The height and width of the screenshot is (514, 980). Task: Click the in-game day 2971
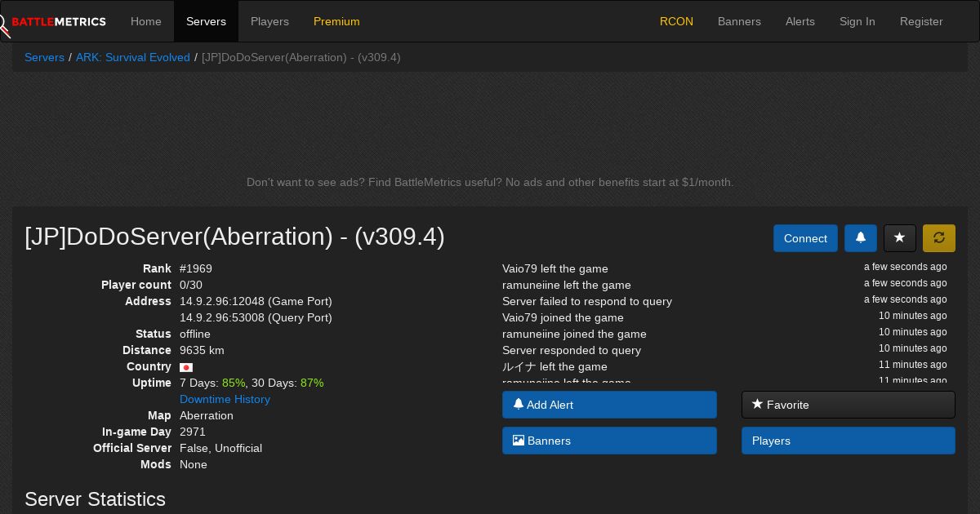(193, 432)
